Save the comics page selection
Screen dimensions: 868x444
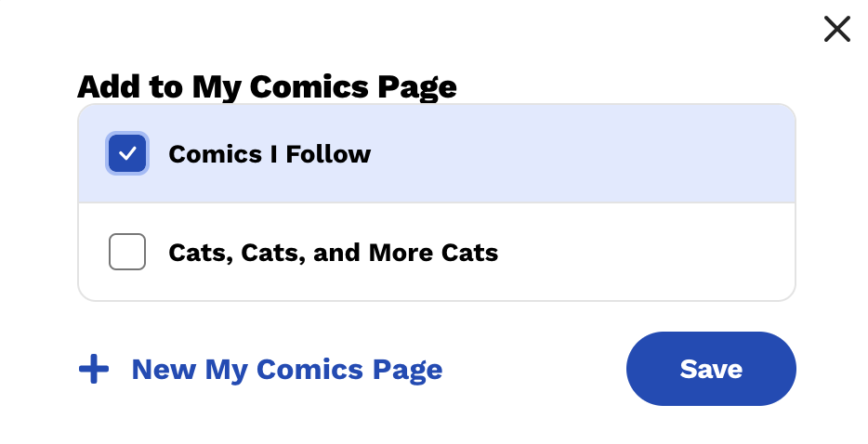[x=711, y=369]
